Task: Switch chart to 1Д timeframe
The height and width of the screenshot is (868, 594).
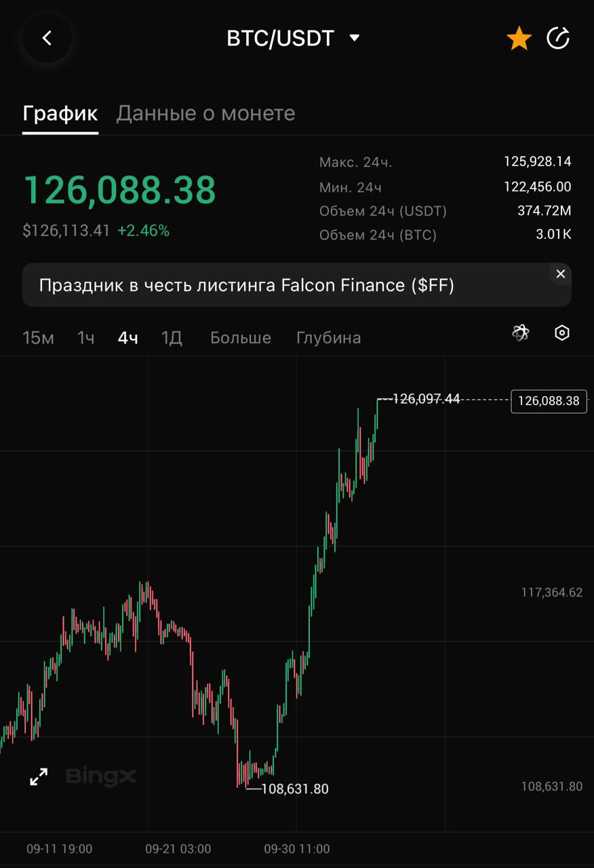Action: click(x=172, y=338)
